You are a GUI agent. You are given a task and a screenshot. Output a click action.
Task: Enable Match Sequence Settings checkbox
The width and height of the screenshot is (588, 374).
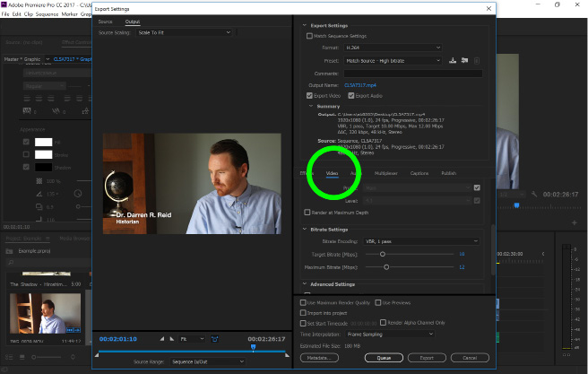[309, 36]
